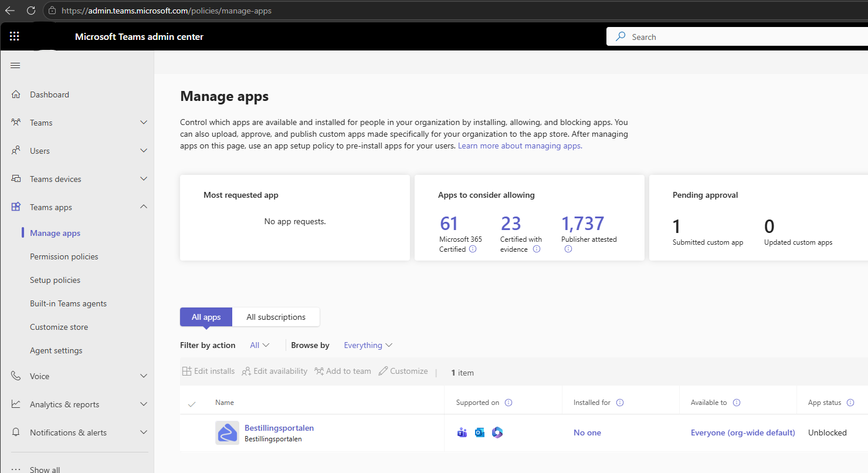Click the Microsoft 365 icon in Supported on
Image resolution: width=868 pixels, height=473 pixels.
coord(497,433)
